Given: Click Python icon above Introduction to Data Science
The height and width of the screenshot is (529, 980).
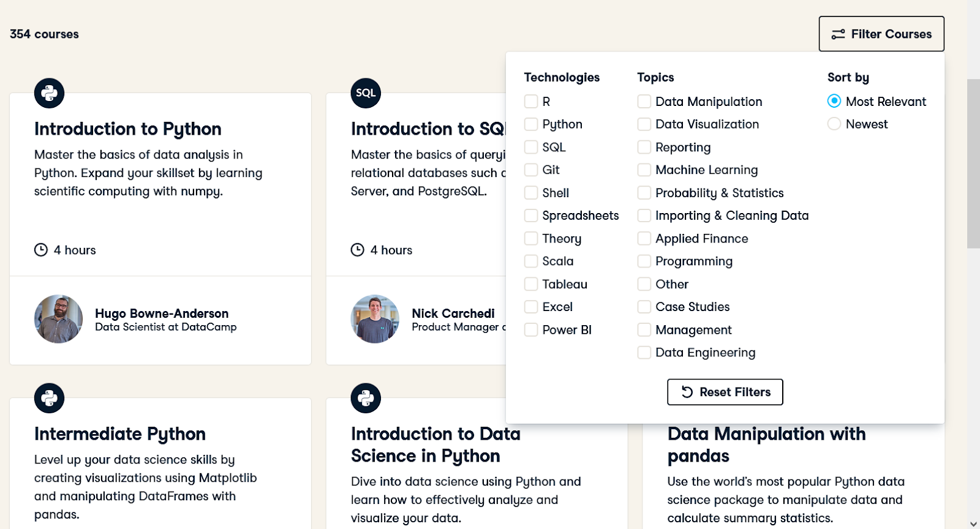Looking at the screenshot, I should pos(366,398).
